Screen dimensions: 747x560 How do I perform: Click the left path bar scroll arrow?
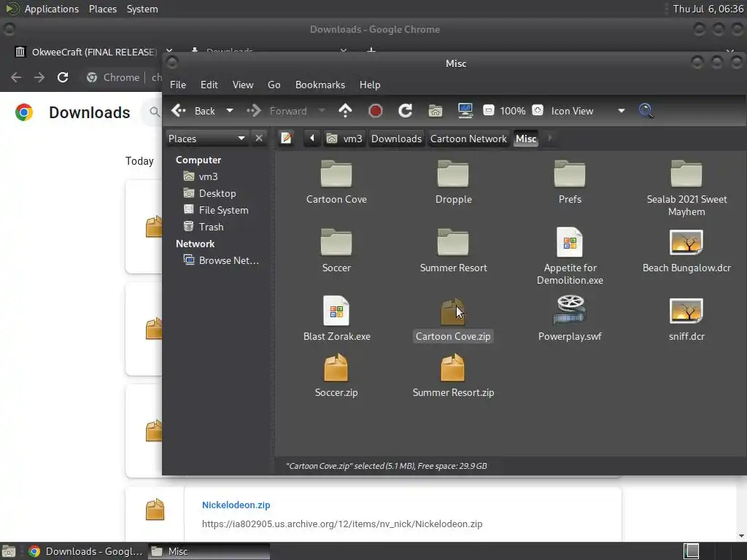[x=312, y=139]
